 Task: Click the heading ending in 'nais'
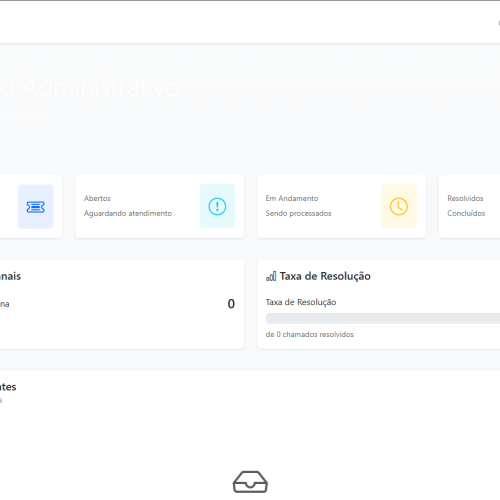[10, 276]
